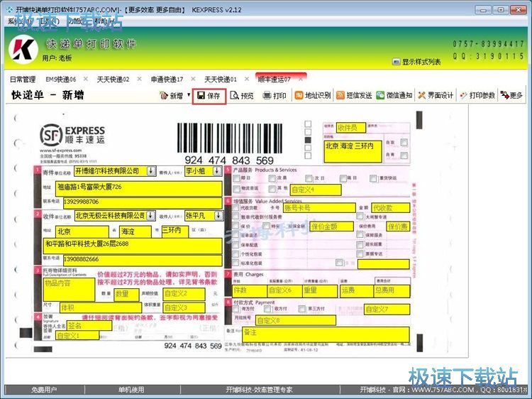Click sender address field 祖庙路1号富荣大厦726
The height and width of the screenshot is (399, 532).
[139, 188]
